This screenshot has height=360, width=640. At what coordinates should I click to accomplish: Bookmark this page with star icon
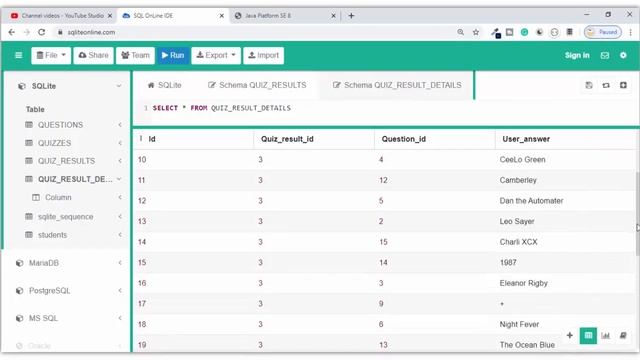pos(476,32)
